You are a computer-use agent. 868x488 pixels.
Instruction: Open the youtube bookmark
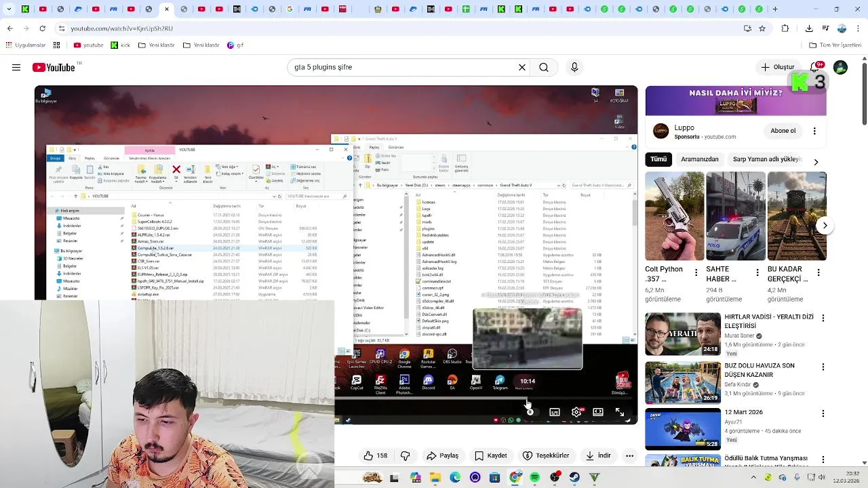88,45
